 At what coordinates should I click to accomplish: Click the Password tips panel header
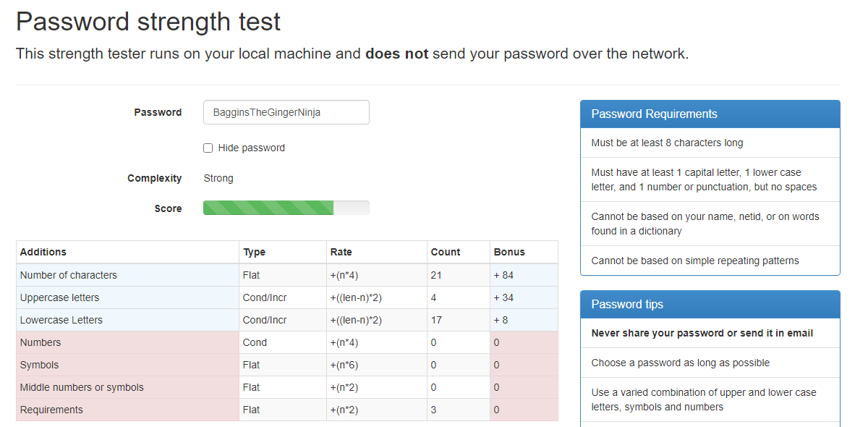(x=710, y=305)
